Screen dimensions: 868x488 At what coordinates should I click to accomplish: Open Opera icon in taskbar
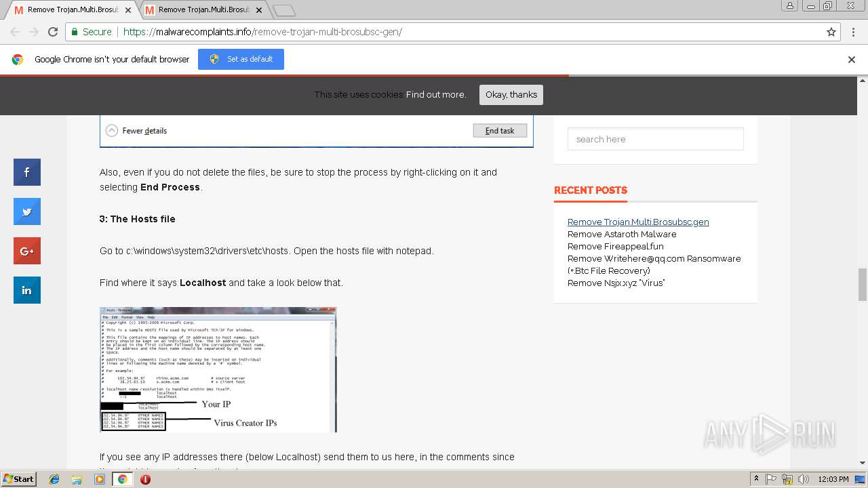(145, 479)
